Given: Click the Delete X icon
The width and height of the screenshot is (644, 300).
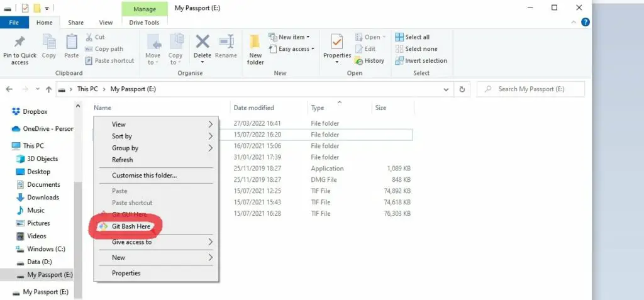Looking at the screenshot, I should 202,42.
